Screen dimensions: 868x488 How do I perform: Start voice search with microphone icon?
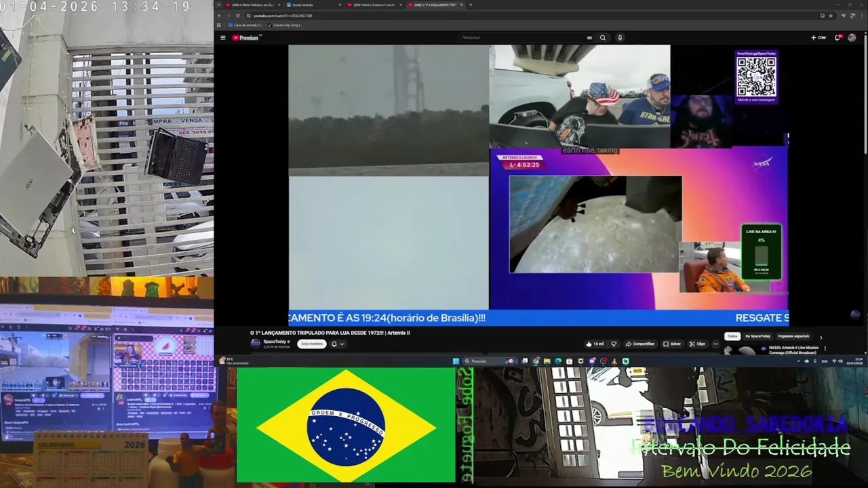(x=620, y=38)
